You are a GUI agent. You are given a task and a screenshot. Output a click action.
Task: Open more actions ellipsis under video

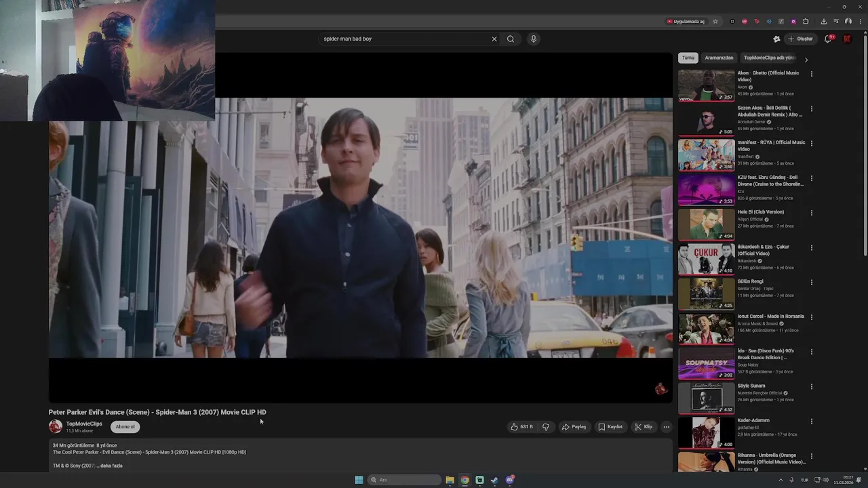(666, 427)
